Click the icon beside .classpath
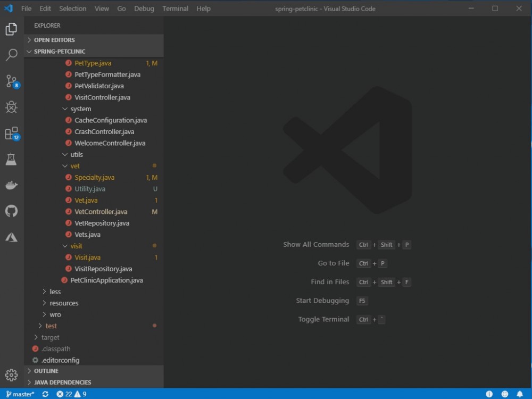The image size is (532, 399). [35, 349]
